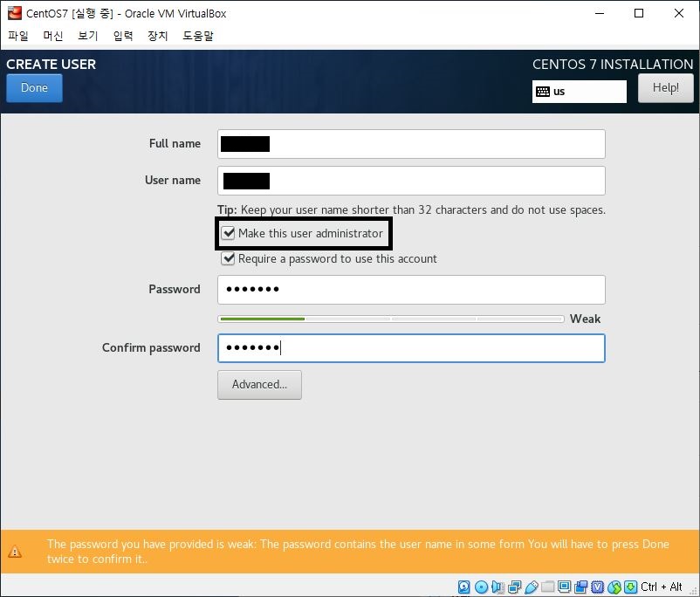The width and height of the screenshot is (700, 597).
Task: Uncheck Make this user administrator
Action: tap(228, 233)
